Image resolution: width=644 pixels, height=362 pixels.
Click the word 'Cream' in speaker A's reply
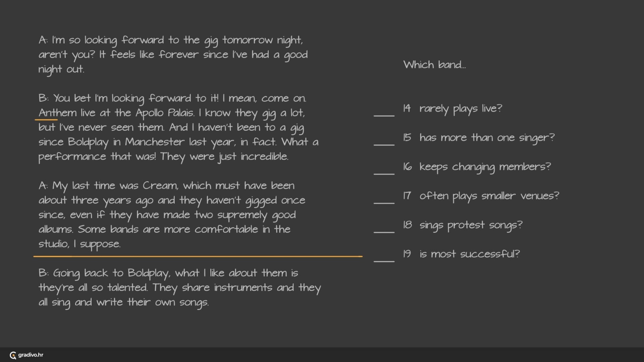(160, 186)
